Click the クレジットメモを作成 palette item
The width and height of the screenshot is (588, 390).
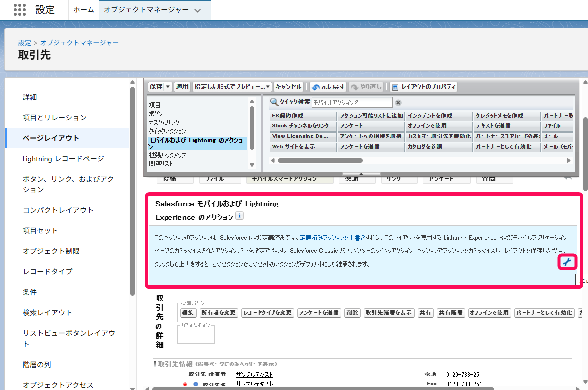[x=507, y=116]
